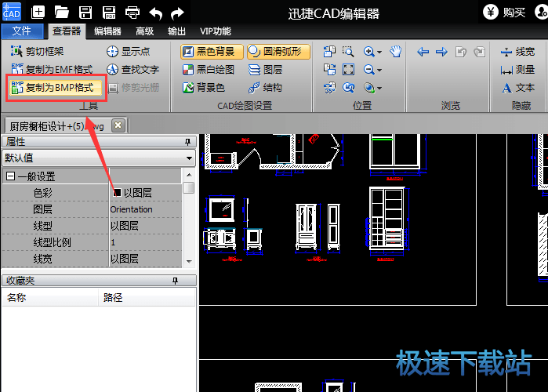Screen dimensions: 548x392
Task: Toggle 线宽 line width display
Action: point(517,52)
